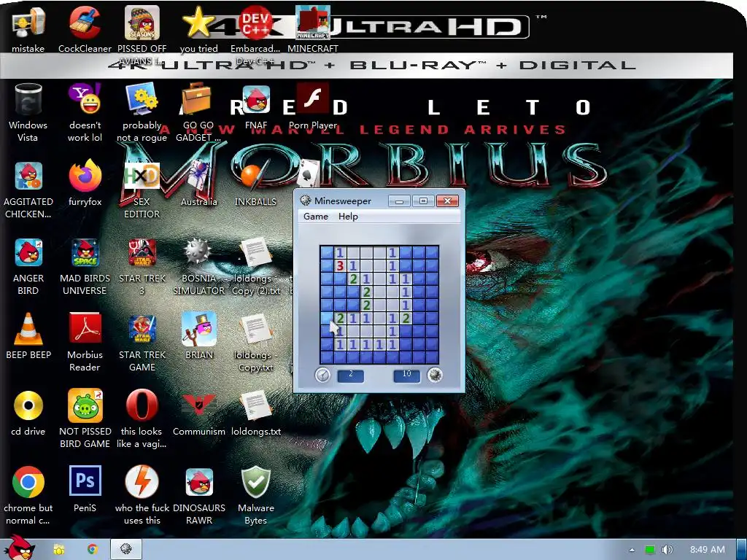Select the ANGER BIRD desktop icon
Screen dimensions: 747x560
click(28, 265)
